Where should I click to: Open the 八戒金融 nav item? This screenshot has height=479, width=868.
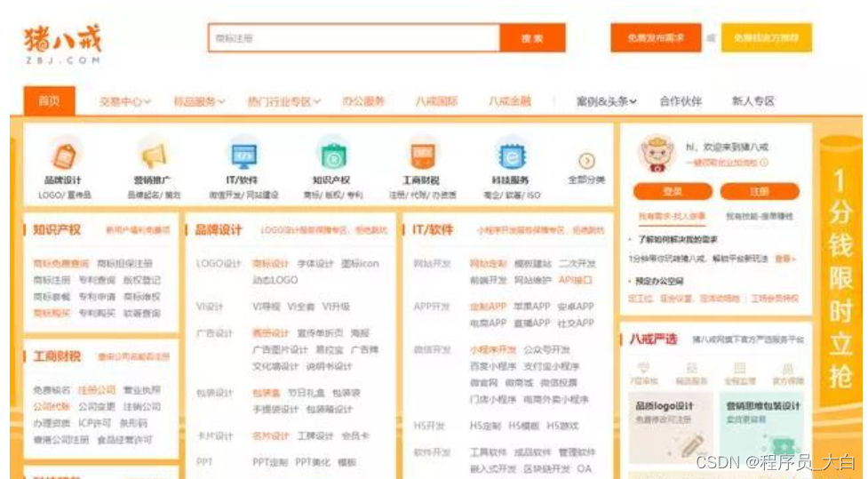pyautogui.click(x=509, y=101)
